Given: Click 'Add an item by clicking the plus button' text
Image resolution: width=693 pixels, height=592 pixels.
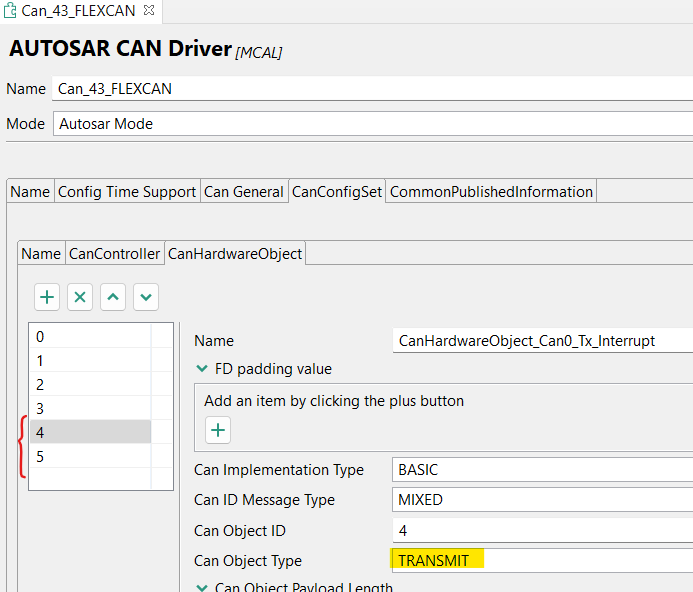Looking at the screenshot, I should [334, 401].
